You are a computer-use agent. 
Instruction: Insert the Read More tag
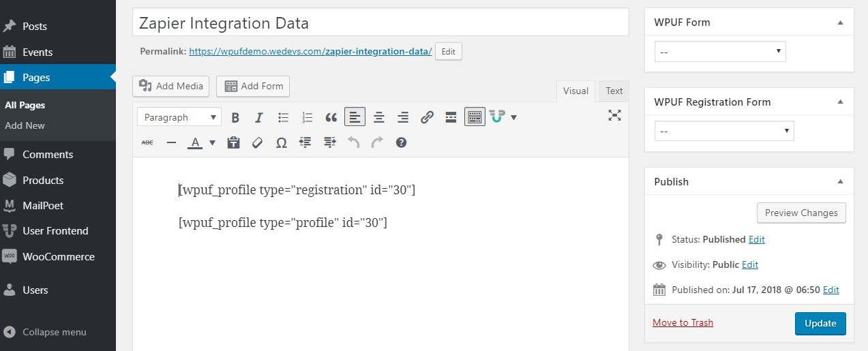click(451, 117)
